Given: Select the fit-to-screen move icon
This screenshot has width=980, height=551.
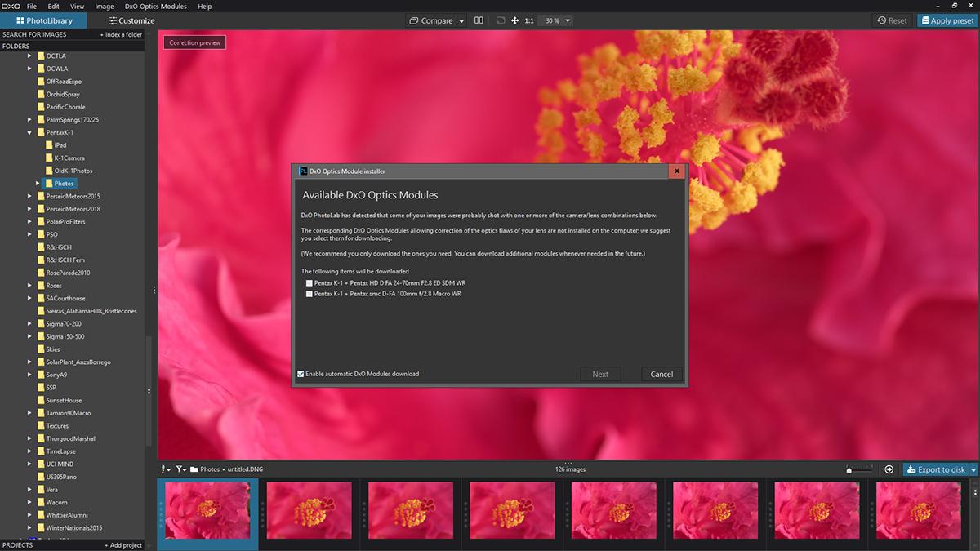Looking at the screenshot, I should 514,20.
